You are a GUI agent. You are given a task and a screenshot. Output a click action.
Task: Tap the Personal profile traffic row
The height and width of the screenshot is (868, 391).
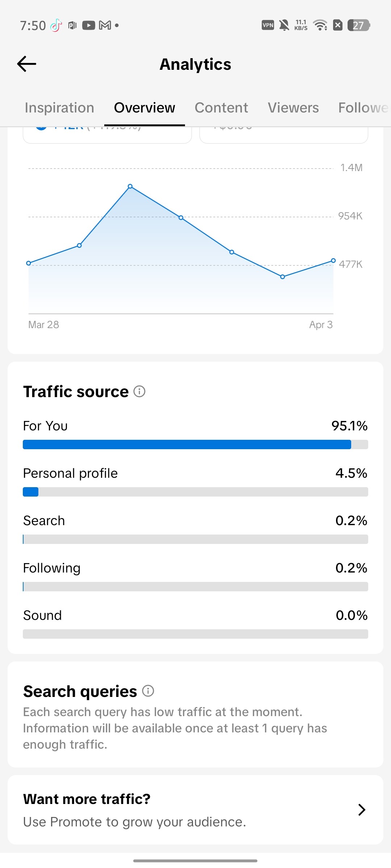click(x=195, y=481)
